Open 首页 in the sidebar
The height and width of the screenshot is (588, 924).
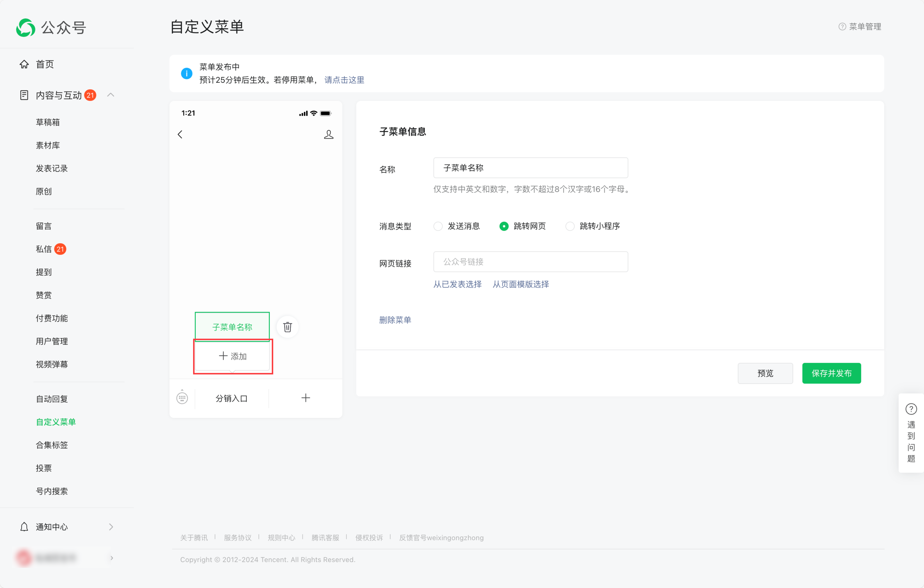pyautogui.click(x=45, y=64)
